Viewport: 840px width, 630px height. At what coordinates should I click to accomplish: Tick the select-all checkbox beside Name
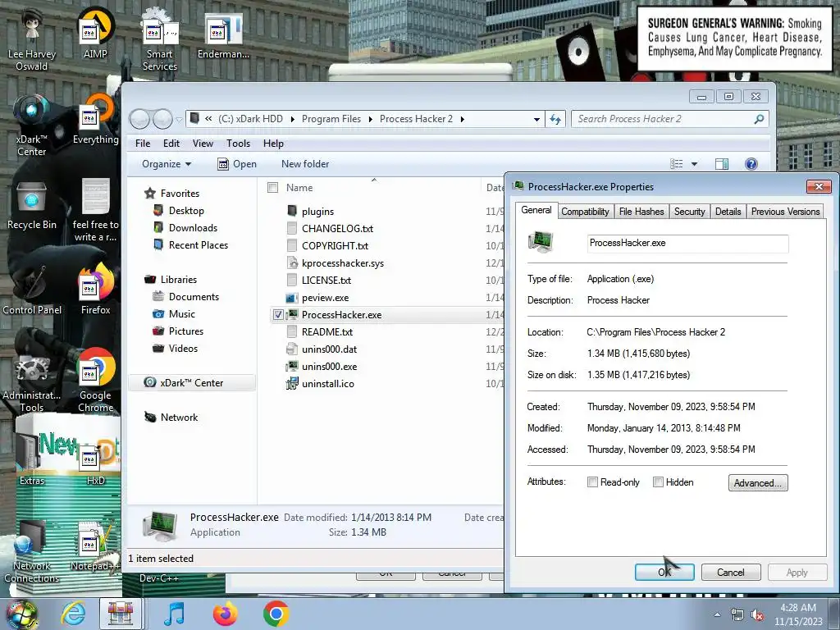pos(272,188)
